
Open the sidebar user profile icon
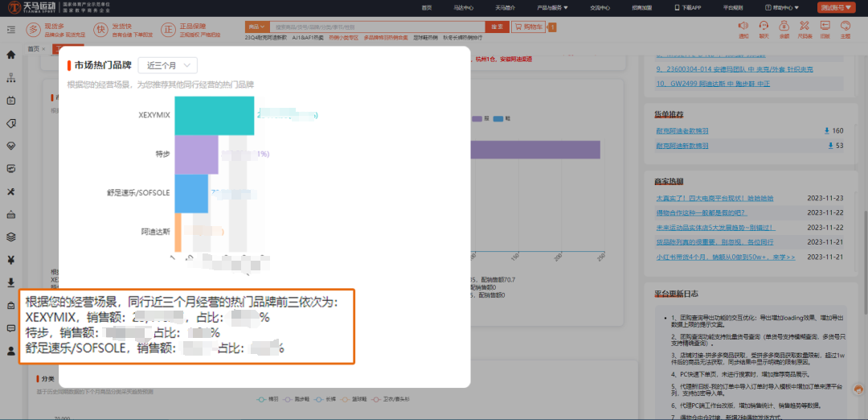pos(10,351)
